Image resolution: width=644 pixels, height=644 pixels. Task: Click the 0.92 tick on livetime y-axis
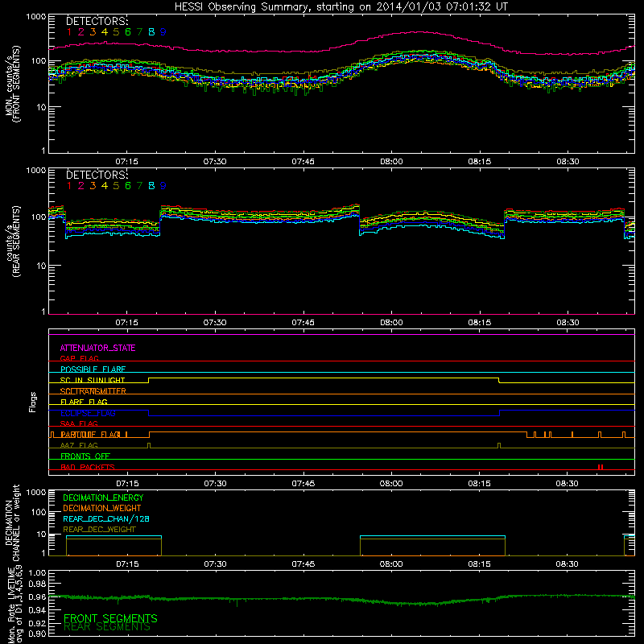click(x=37, y=623)
